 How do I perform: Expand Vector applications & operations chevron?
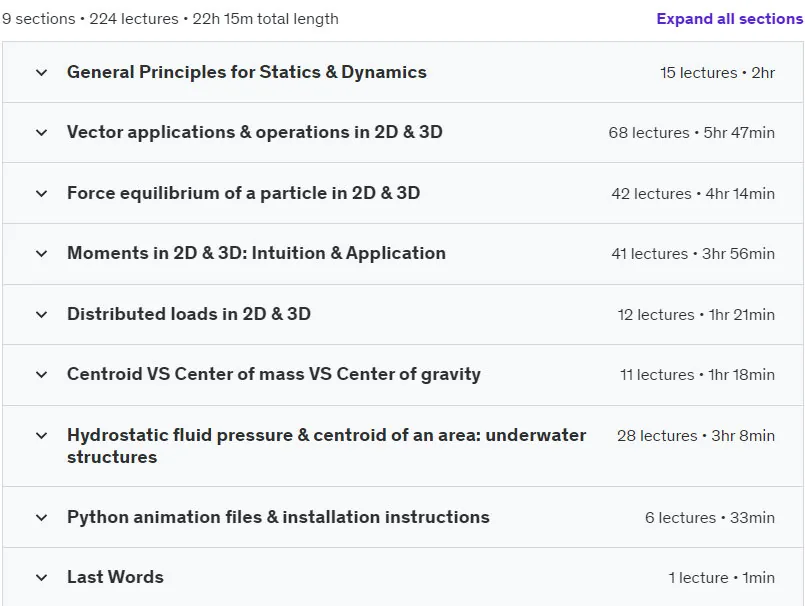tap(42, 132)
